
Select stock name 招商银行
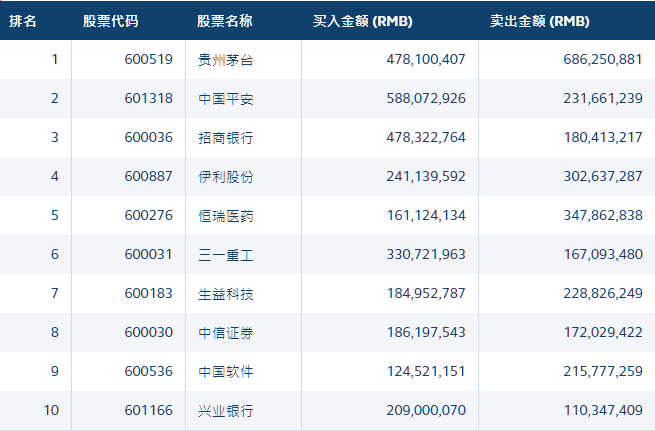pyautogui.click(x=226, y=137)
